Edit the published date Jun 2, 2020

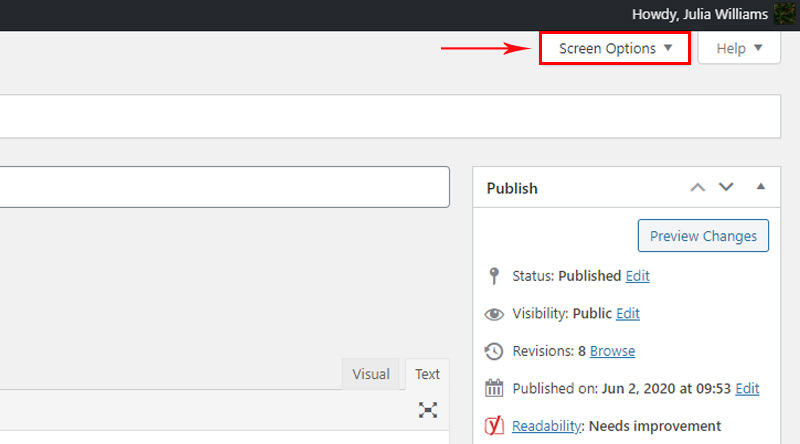[x=747, y=388]
